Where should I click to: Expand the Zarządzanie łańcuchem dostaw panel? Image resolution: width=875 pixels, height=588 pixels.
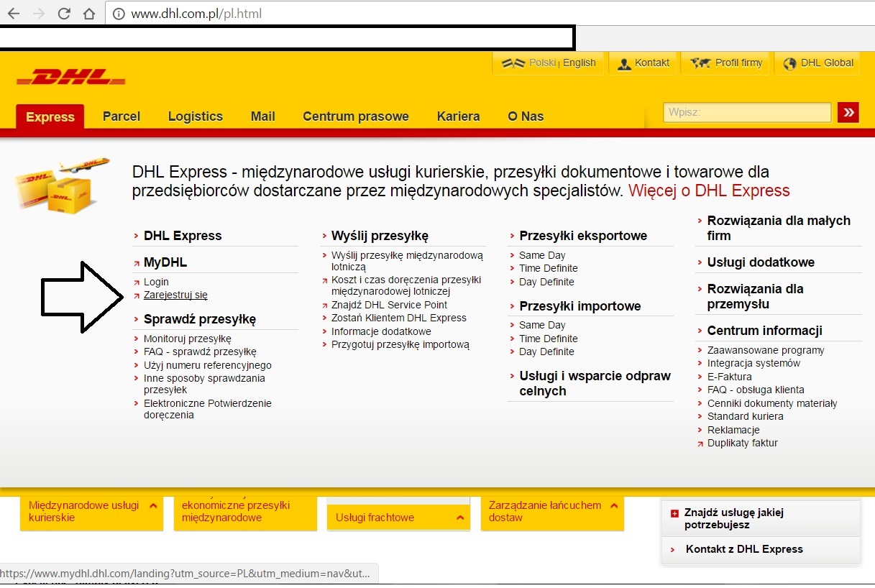pos(613,505)
